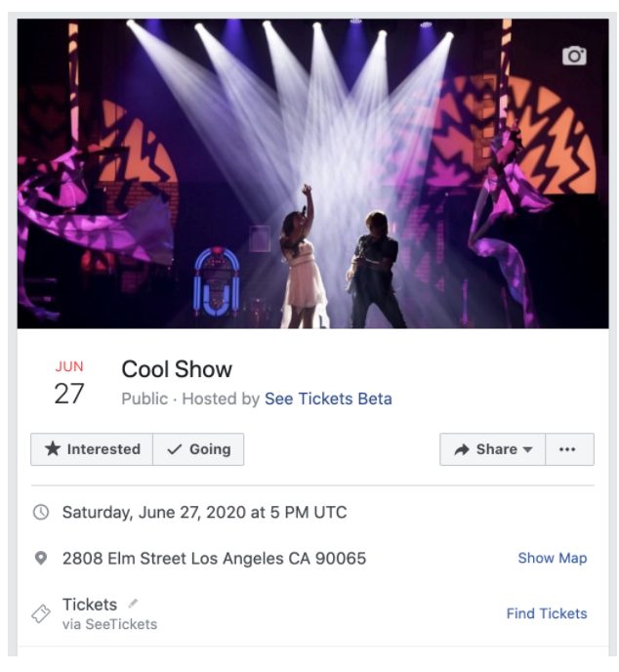Open the See Tickets Beta host page
The width and height of the screenshot is (619, 672).
(x=328, y=399)
